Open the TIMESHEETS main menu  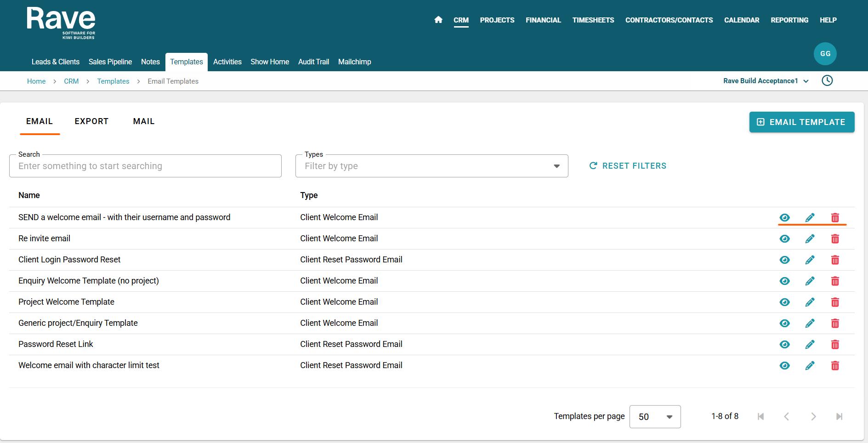pos(593,20)
